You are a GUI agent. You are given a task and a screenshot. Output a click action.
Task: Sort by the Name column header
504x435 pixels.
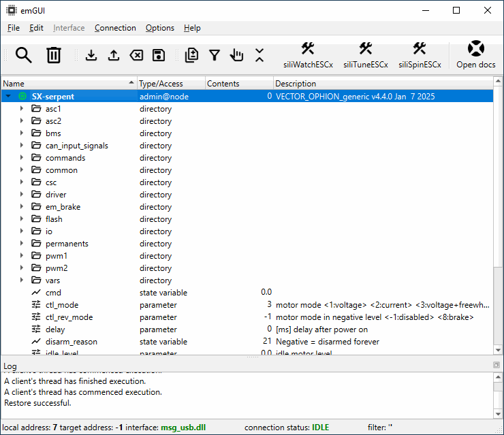[69, 84]
